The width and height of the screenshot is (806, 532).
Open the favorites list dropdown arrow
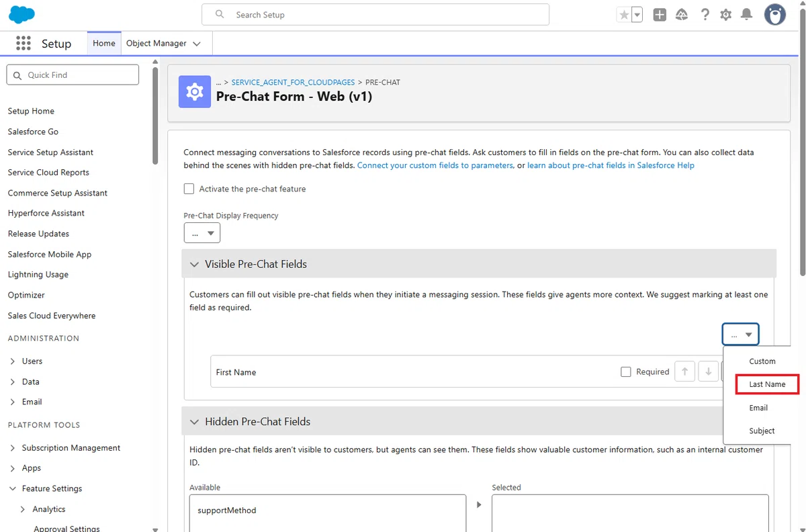pyautogui.click(x=637, y=15)
